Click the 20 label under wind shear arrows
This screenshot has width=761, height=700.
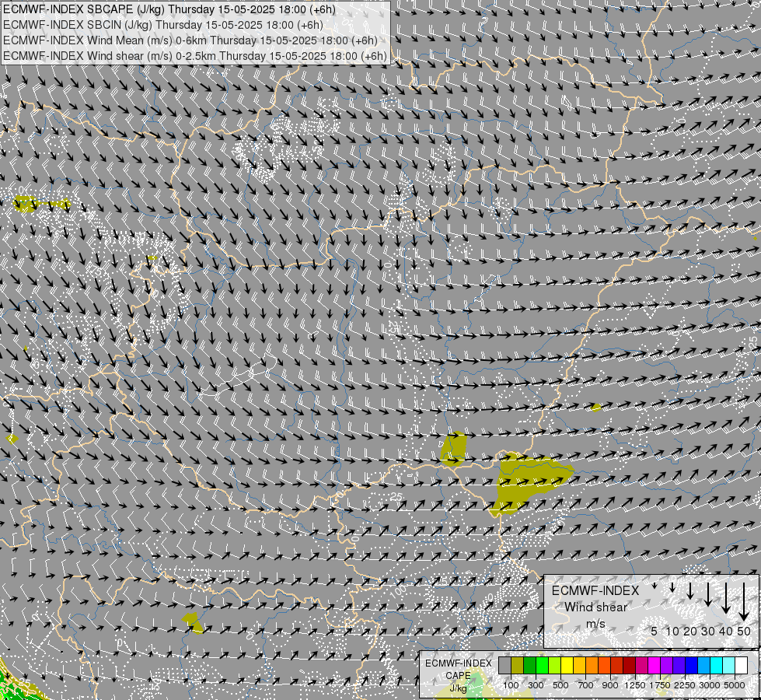click(690, 631)
